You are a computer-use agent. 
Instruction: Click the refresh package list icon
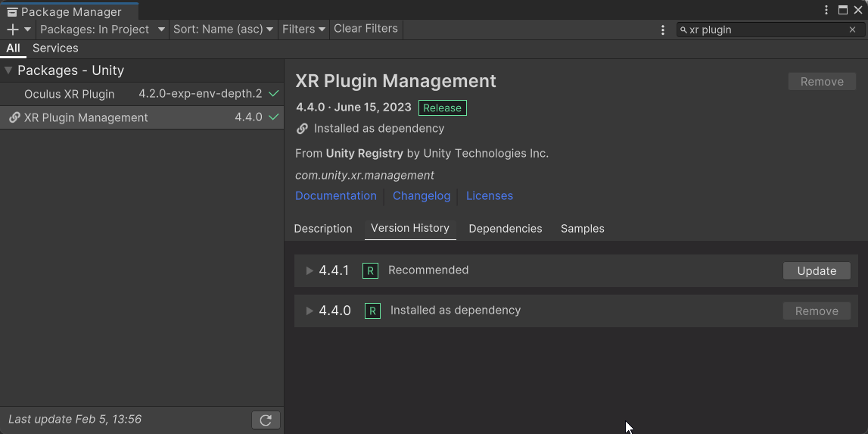coord(266,420)
